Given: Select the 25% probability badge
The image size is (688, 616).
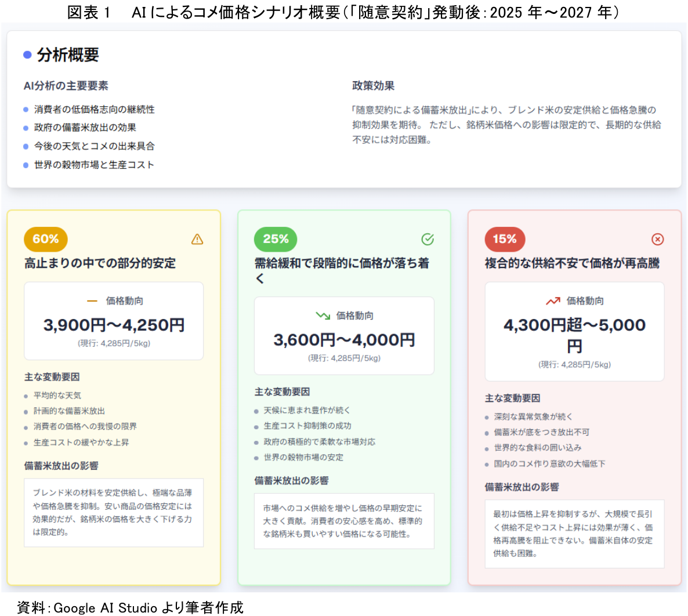Looking at the screenshot, I should click(x=276, y=240).
